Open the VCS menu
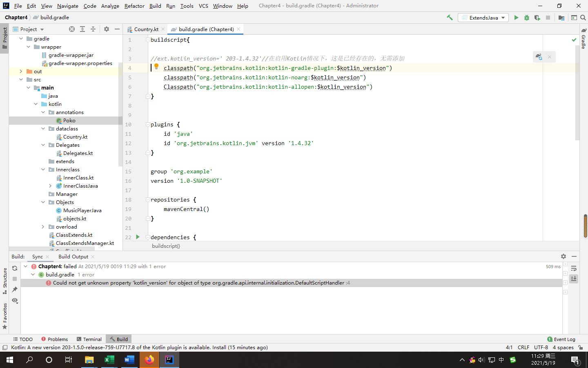Image resolution: width=588 pixels, height=368 pixels. 203,6
